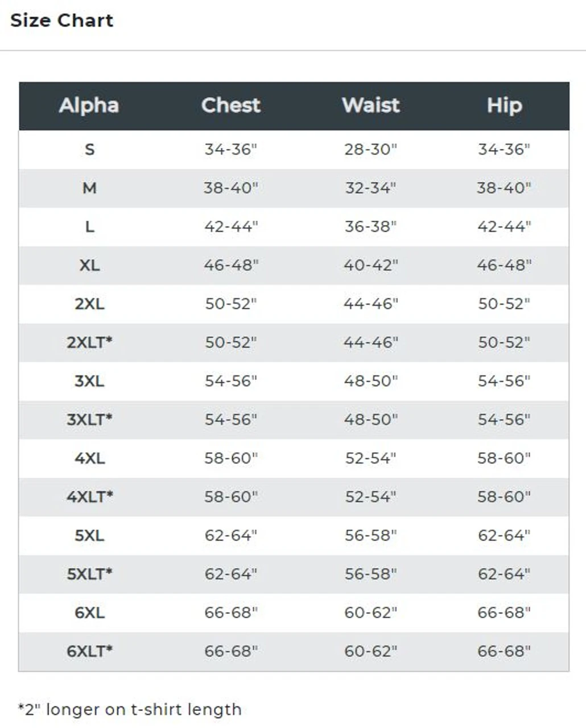Select the 6XLT* hip value 66-68"
The width and height of the screenshot is (586, 728).
point(504,651)
